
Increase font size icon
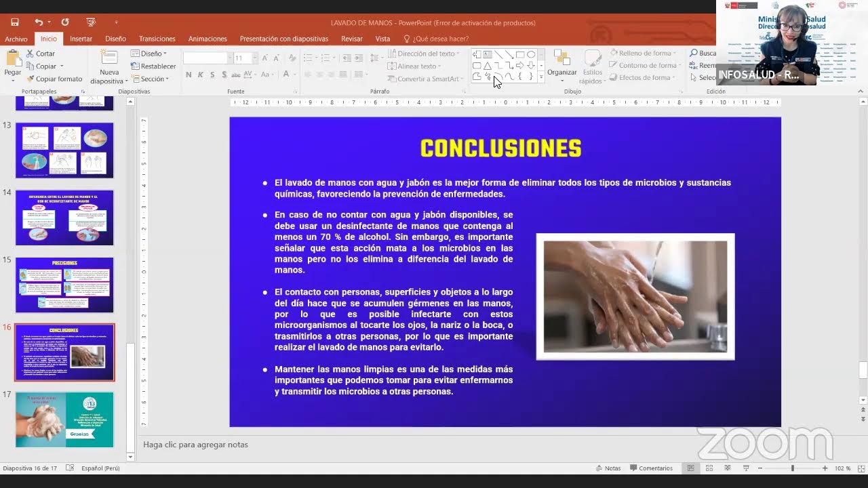[265, 58]
